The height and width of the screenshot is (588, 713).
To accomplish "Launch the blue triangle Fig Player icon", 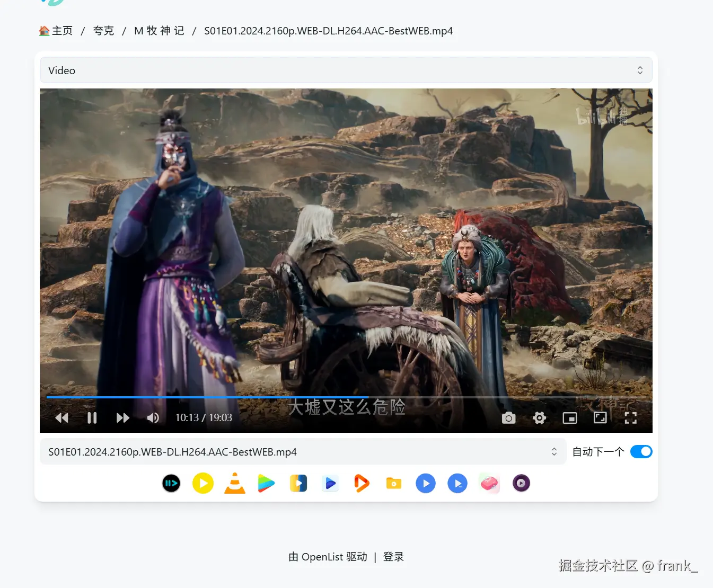I will click(330, 483).
